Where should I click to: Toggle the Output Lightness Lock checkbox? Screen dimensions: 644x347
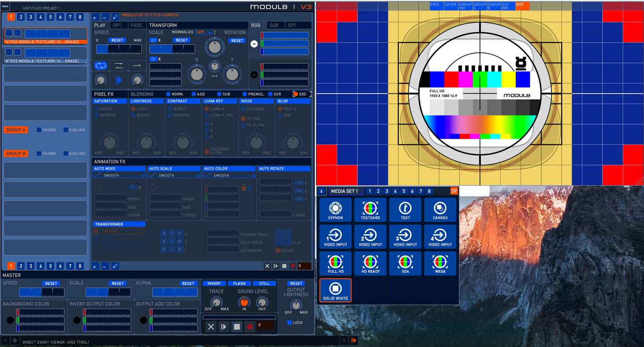(x=289, y=322)
